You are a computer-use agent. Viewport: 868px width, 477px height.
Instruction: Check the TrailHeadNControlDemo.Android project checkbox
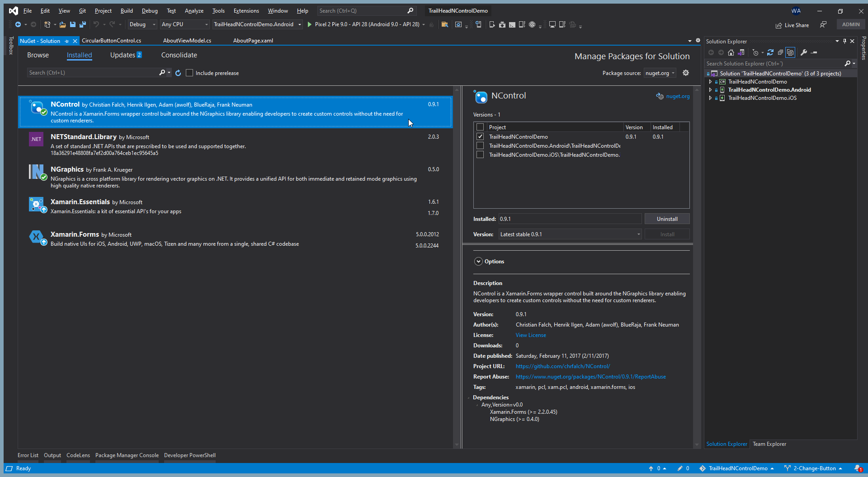pyautogui.click(x=480, y=145)
